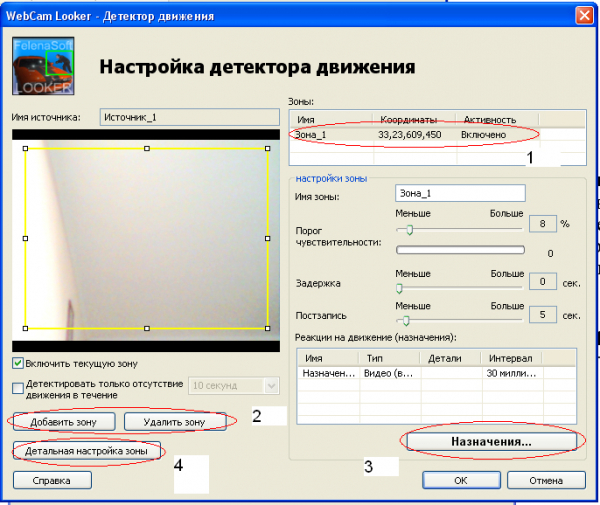Click the post-record value field '5'
This screenshot has height=505, width=600.
pos(543,314)
